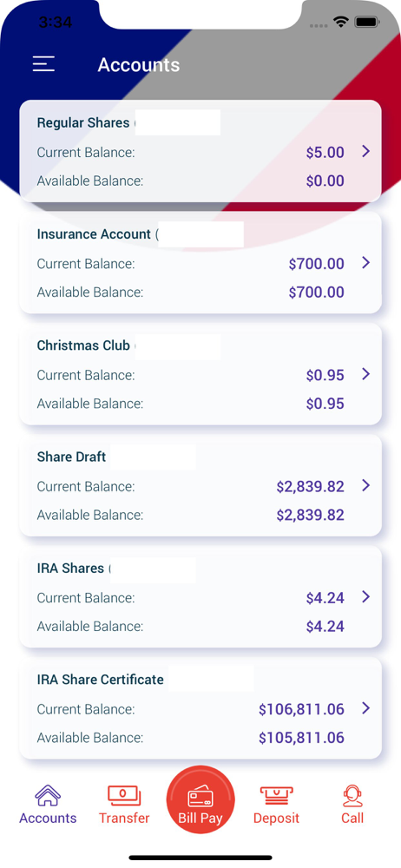Viewport: 401px width, 868px height.
Task: Expand Christmas Club chevron arrow
Action: 365,374
